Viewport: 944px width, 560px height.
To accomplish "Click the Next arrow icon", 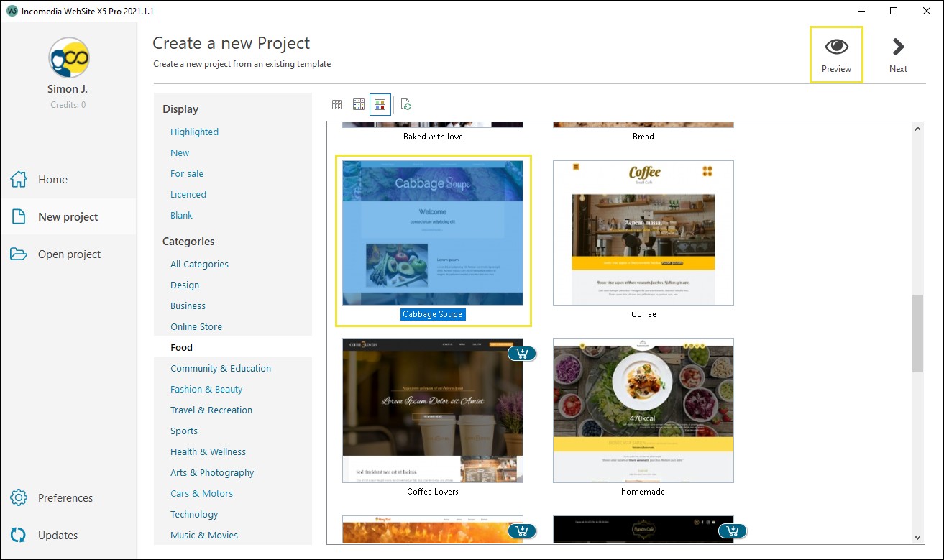I will tap(897, 47).
